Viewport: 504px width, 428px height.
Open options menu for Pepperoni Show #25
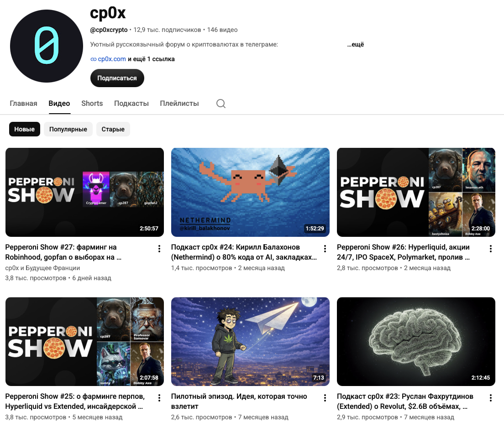click(159, 398)
